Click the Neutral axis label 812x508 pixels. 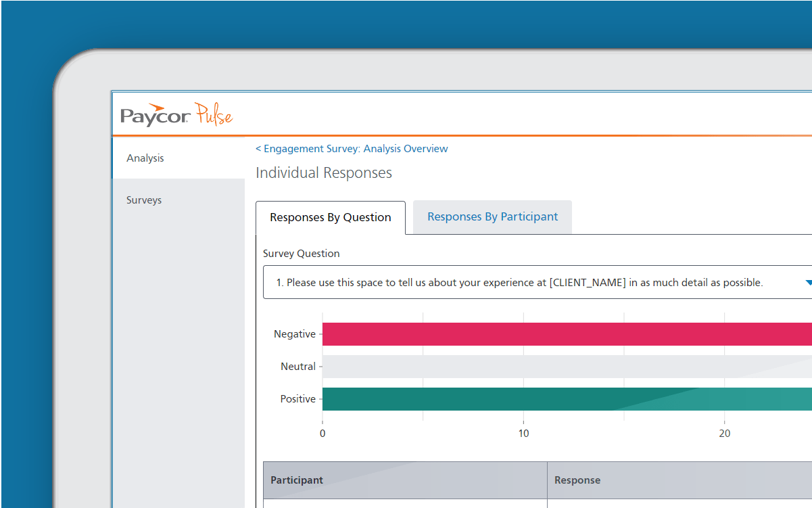[298, 367]
